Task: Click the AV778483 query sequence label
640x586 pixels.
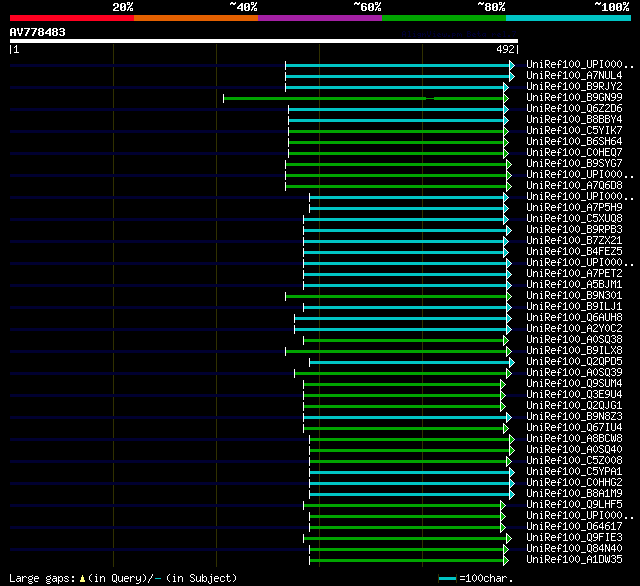Action: 38,32
